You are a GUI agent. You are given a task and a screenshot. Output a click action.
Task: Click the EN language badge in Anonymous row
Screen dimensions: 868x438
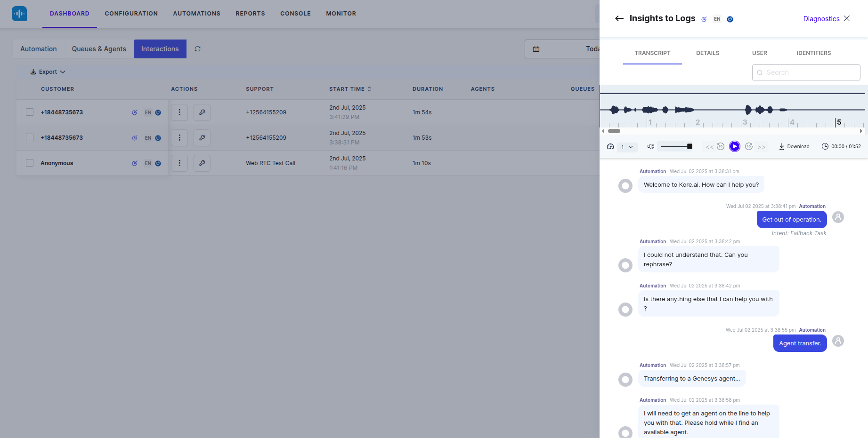[148, 163]
